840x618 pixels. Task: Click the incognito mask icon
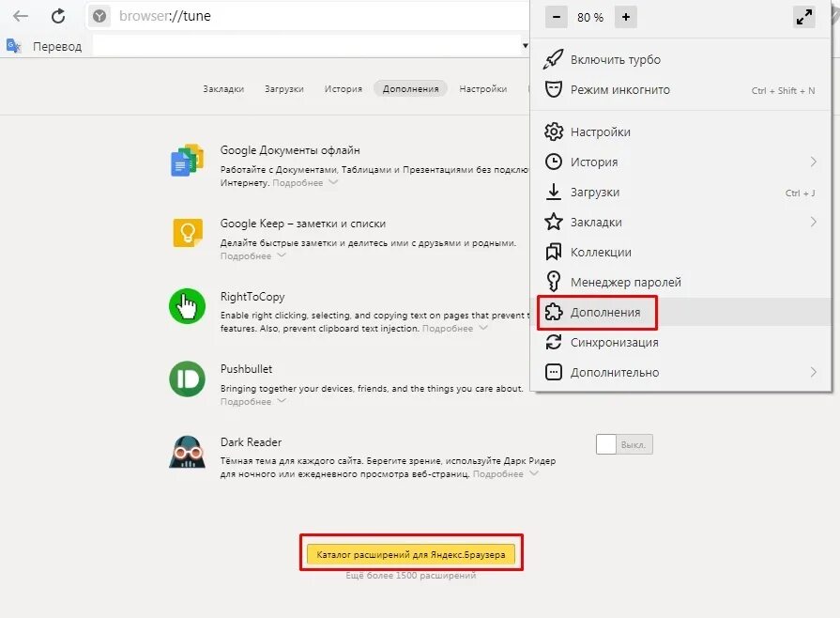[553, 89]
